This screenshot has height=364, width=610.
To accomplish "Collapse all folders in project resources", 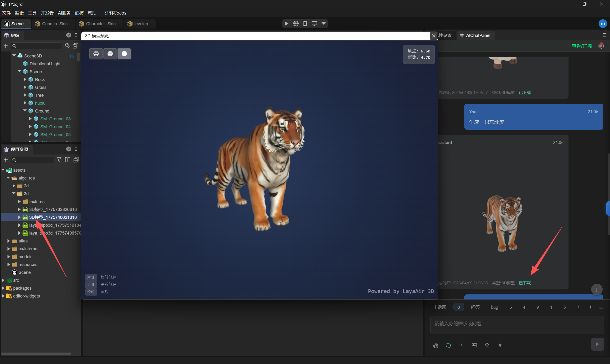I will pyautogui.click(x=76, y=160).
